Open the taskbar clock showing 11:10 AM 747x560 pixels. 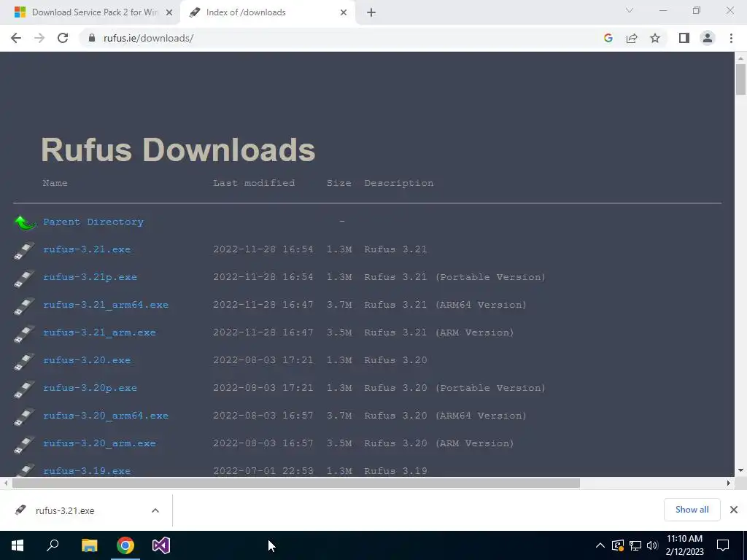(x=684, y=545)
